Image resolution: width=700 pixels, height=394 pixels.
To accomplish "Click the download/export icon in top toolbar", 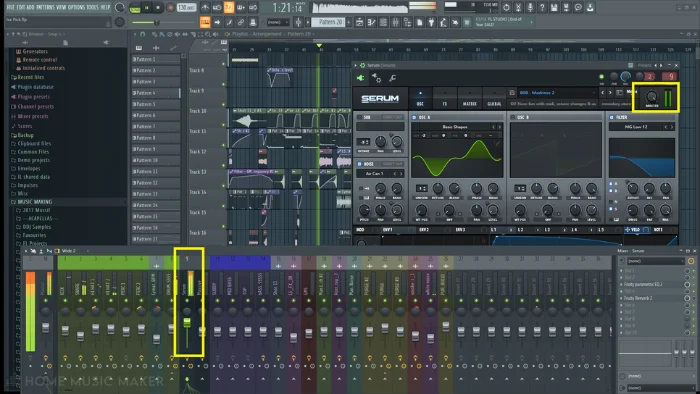I will 590,8.
